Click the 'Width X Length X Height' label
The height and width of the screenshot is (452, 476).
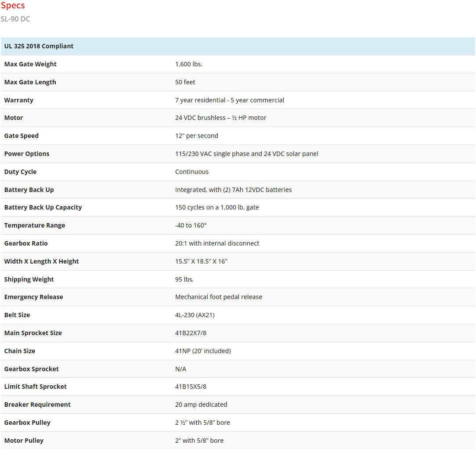point(41,261)
